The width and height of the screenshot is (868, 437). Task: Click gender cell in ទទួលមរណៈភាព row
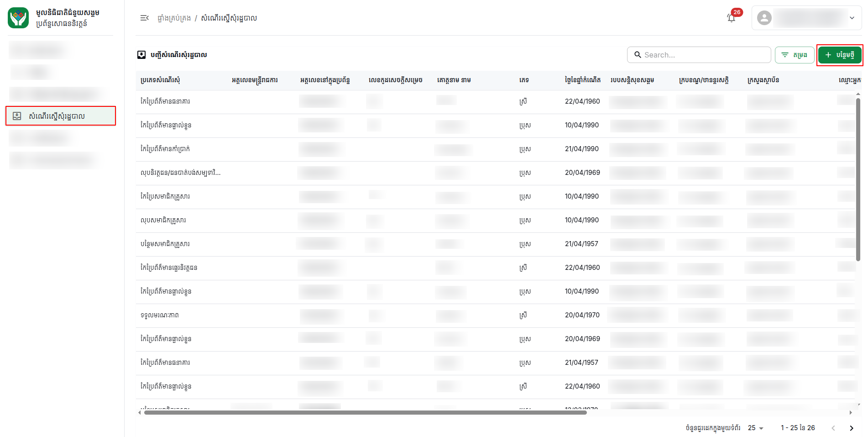pyautogui.click(x=523, y=315)
